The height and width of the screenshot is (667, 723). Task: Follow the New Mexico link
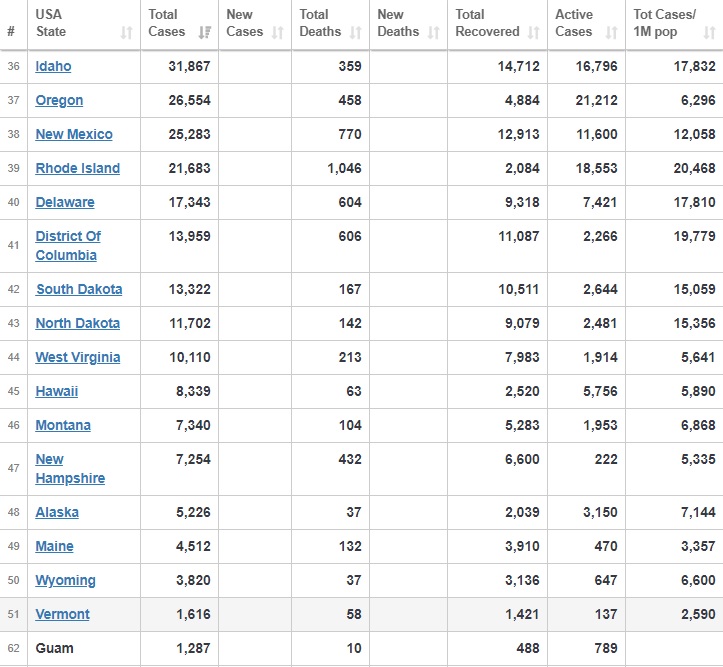74,135
